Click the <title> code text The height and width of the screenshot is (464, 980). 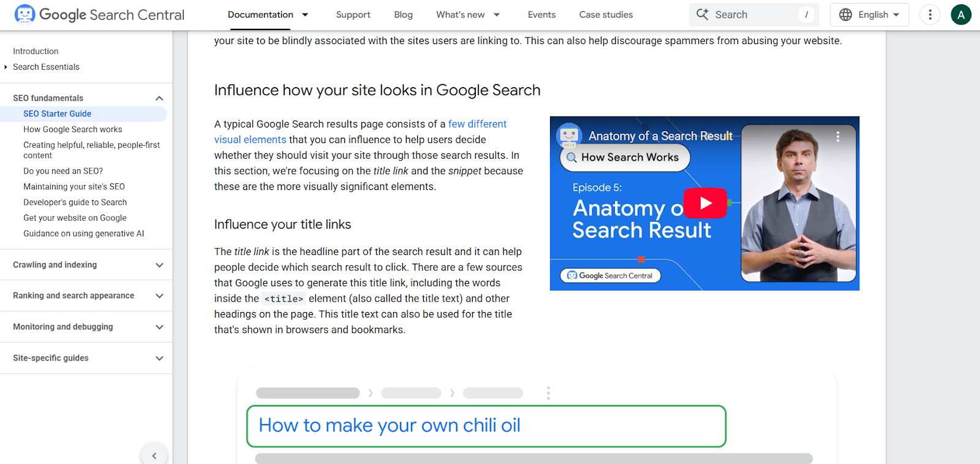(284, 299)
